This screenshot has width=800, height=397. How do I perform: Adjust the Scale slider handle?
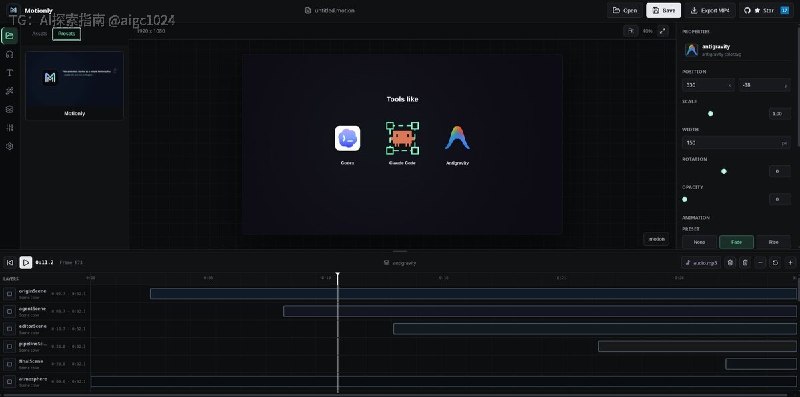click(710, 113)
